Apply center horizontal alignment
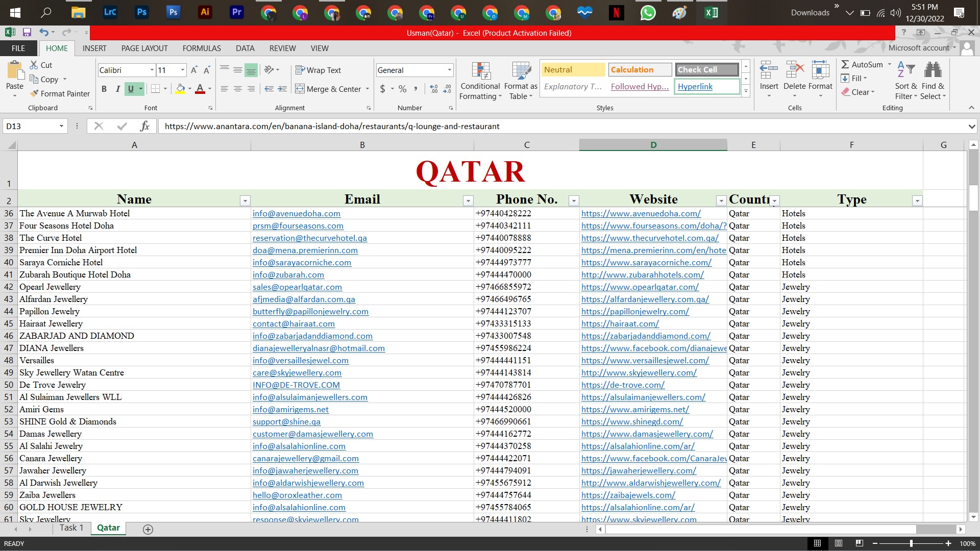Viewport: 980px width, 551px height. [238, 89]
